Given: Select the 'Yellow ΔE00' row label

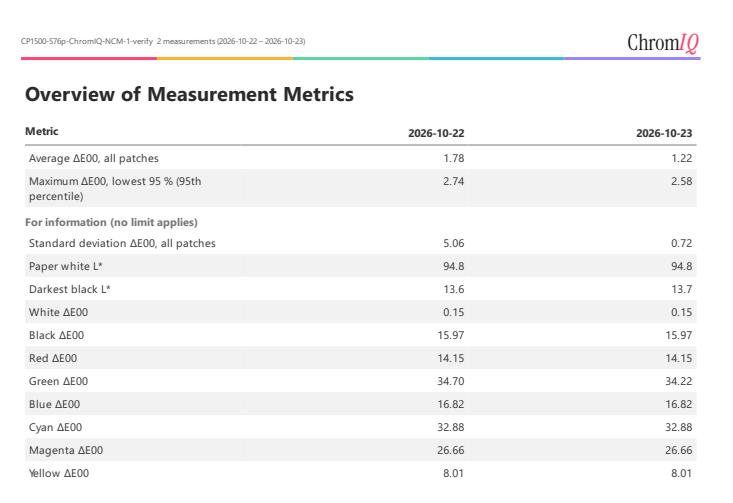Looking at the screenshot, I should pyautogui.click(x=59, y=473).
